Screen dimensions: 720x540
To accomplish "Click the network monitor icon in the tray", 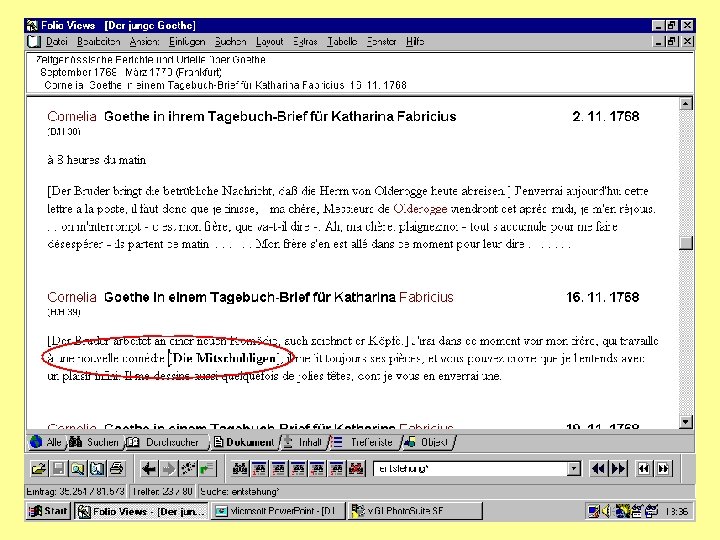I will point(594,511).
